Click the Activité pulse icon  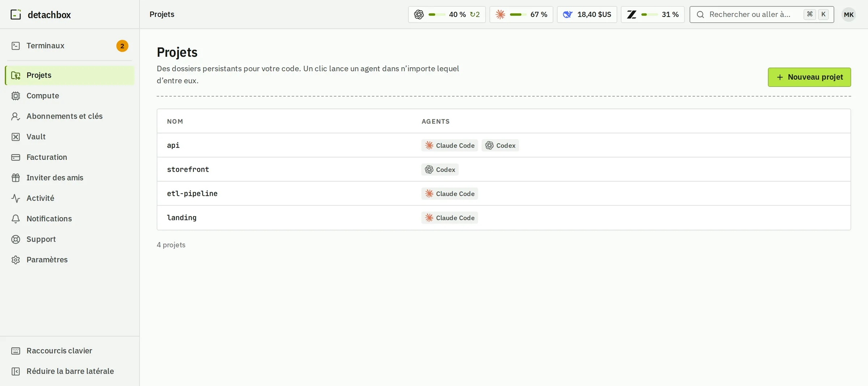pos(16,198)
